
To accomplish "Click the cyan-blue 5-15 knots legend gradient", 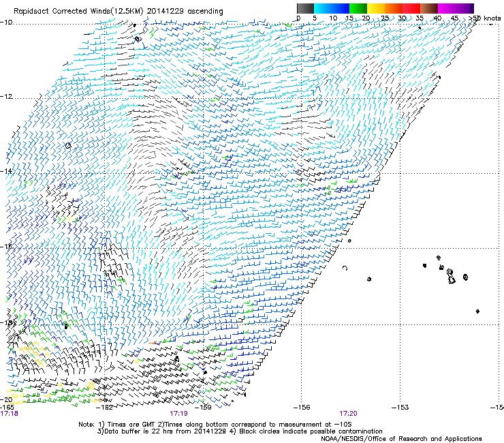I will click(x=332, y=8).
